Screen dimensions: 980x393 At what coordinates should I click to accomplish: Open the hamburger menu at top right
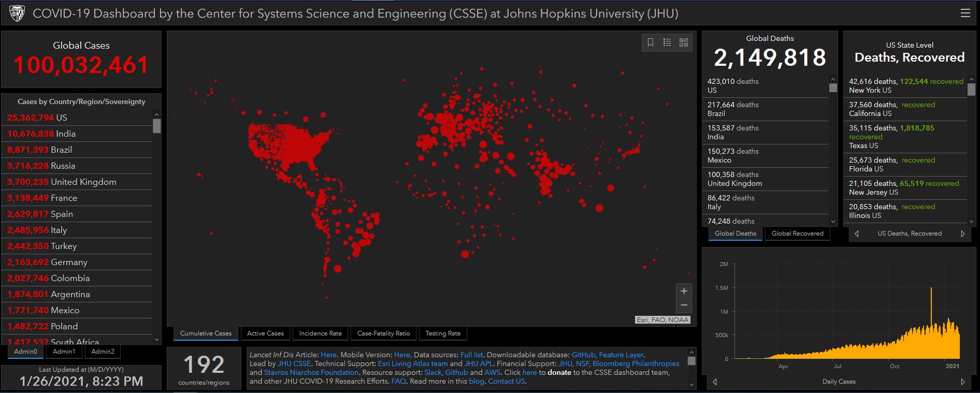coord(965,13)
